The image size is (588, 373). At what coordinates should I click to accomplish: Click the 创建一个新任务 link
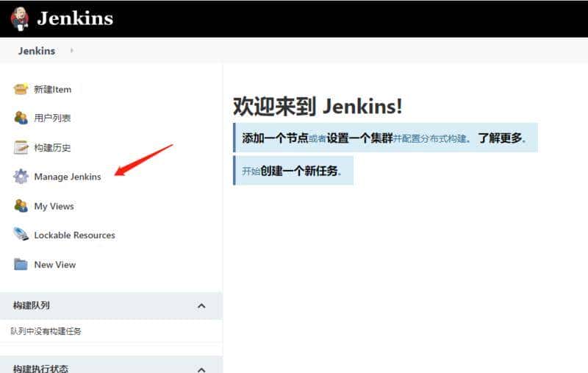coord(299,171)
